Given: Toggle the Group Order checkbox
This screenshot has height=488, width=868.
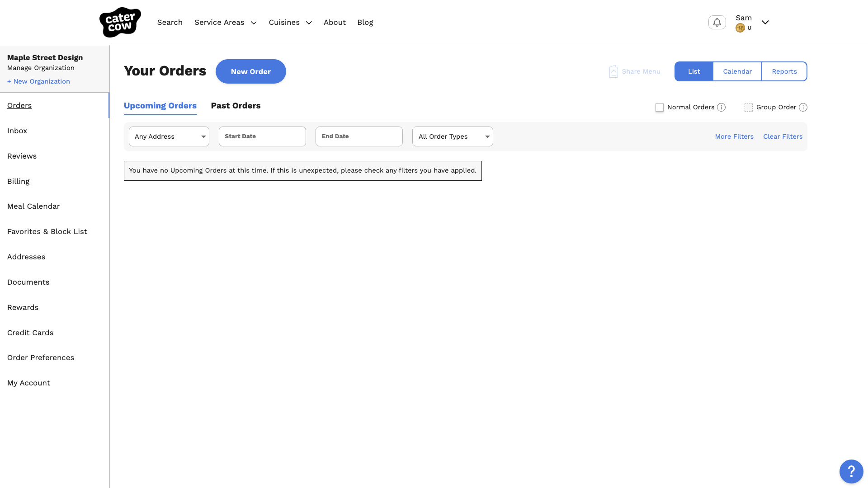Looking at the screenshot, I should 749,108.
